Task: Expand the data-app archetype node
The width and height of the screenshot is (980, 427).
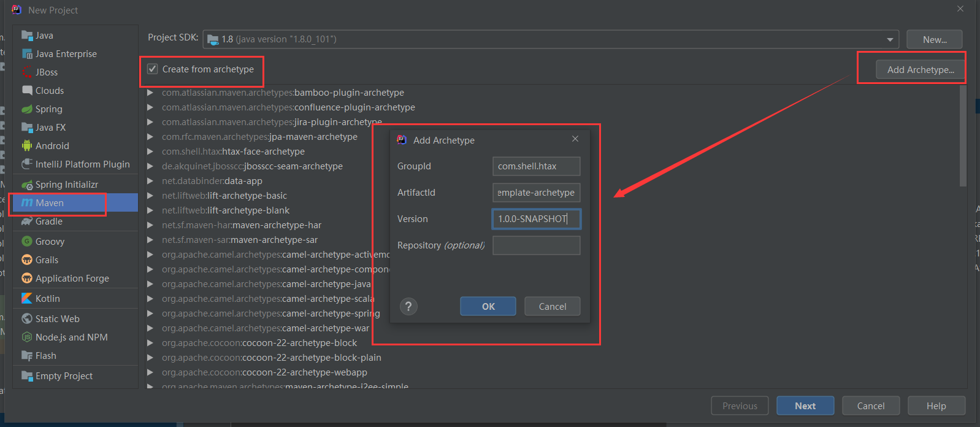Action: [x=150, y=181]
